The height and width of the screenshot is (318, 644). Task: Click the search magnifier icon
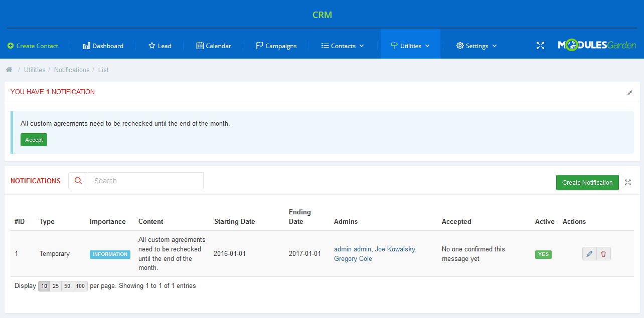point(78,181)
